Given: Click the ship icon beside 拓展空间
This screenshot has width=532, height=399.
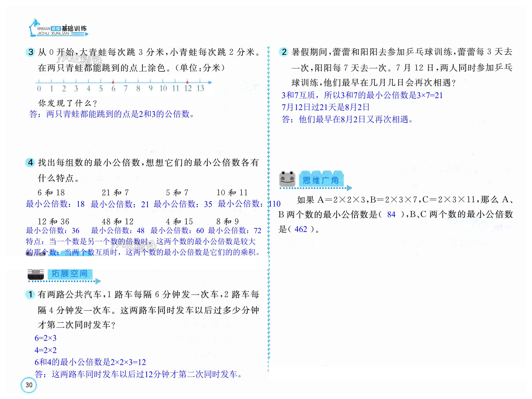Looking at the screenshot, I should click(x=36, y=274).
